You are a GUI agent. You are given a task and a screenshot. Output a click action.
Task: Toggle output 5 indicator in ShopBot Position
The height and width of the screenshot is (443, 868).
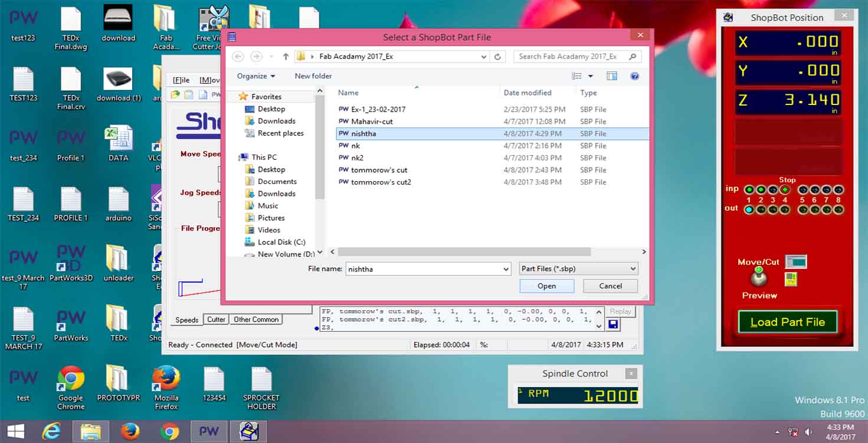pyautogui.click(x=803, y=209)
